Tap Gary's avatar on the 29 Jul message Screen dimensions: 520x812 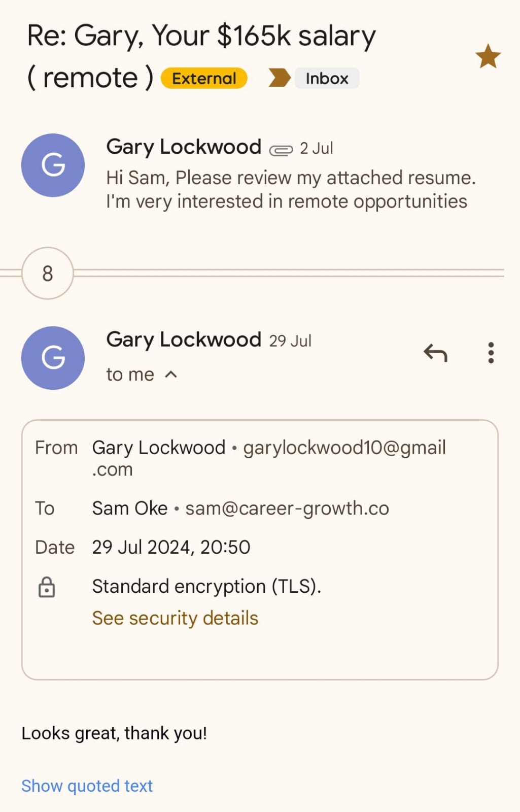coord(53,358)
